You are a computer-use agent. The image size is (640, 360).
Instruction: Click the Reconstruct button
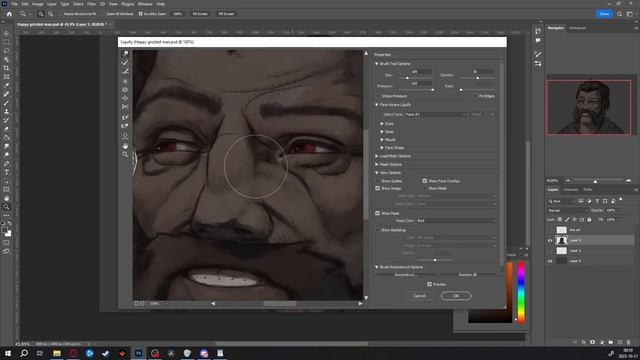click(405, 275)
